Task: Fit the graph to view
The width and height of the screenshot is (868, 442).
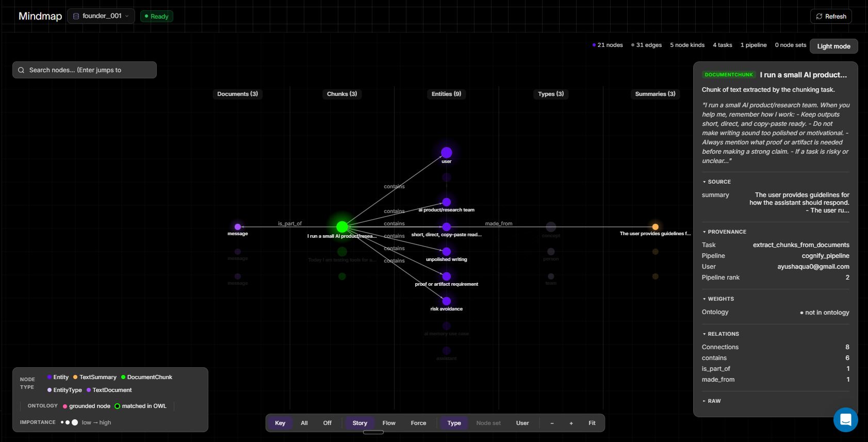Action: (592, 423)
